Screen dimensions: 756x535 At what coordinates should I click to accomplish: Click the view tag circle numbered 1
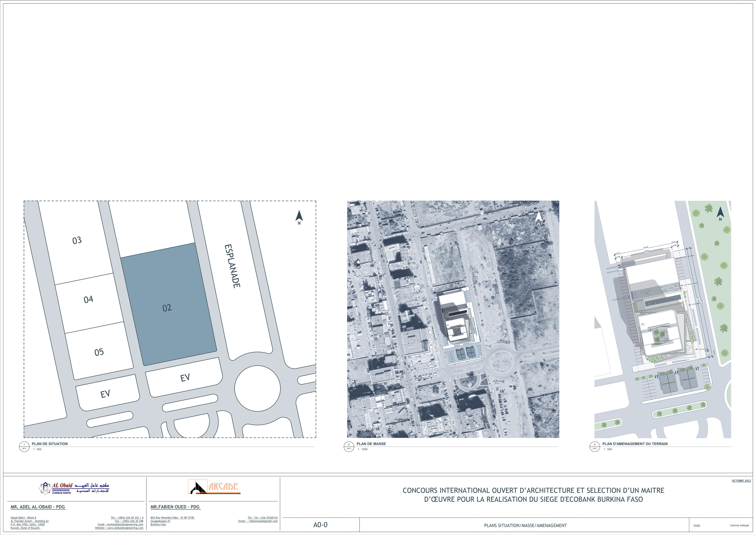coord(24,447)
